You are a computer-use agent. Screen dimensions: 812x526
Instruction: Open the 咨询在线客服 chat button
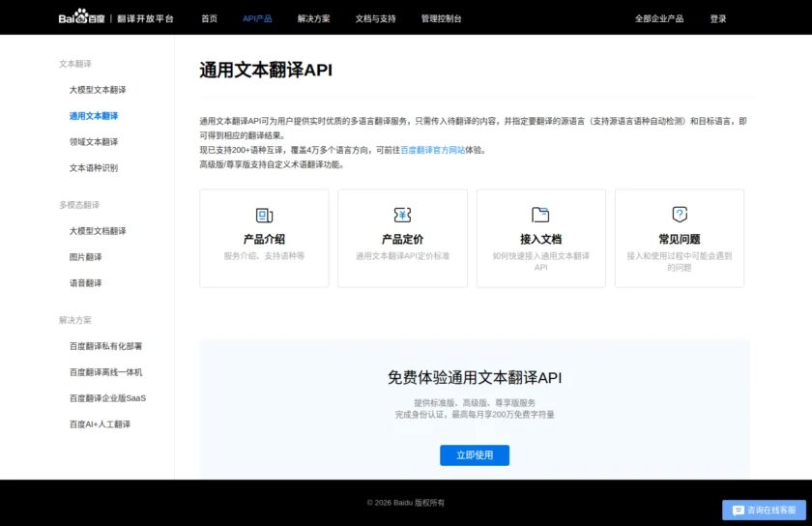click(x=765, y=511)
